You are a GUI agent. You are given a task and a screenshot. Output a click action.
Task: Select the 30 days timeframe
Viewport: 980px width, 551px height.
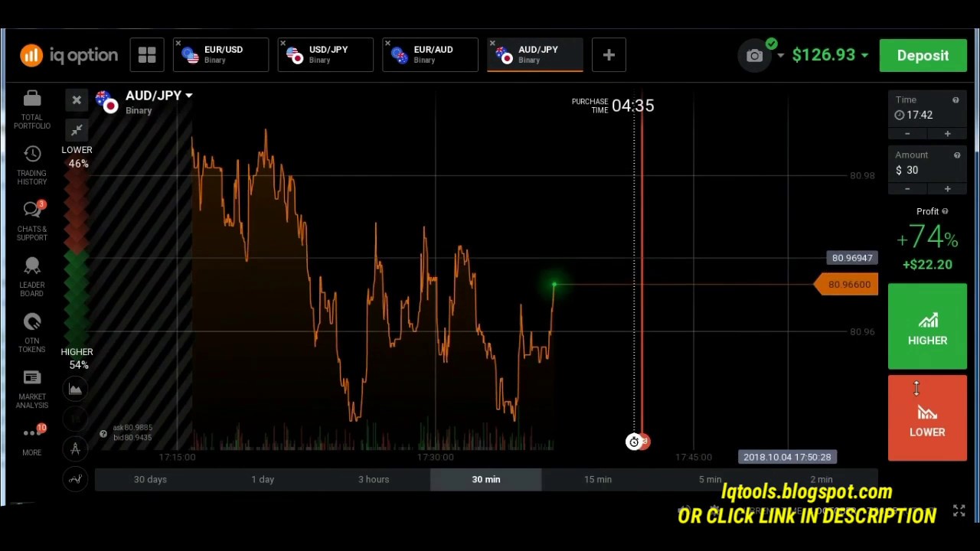point(150,479)
